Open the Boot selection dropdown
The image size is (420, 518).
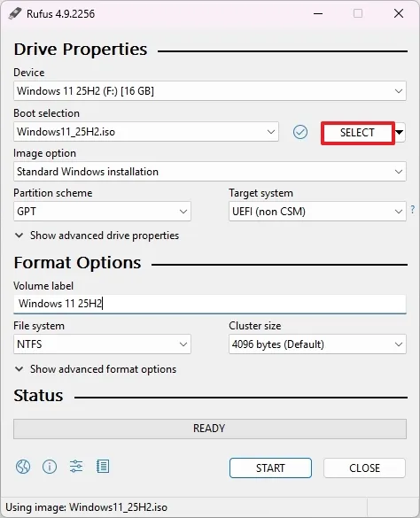click(146, 132)
